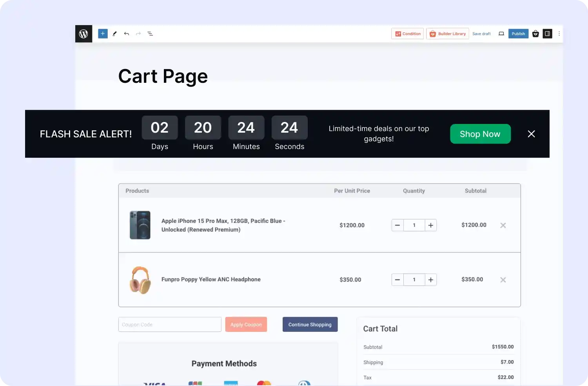Undo the last change
588x386 pixels.
(x=126, y=33)
